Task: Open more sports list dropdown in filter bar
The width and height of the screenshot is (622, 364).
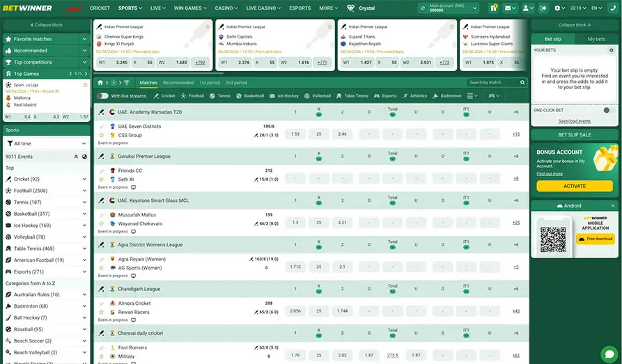Action: point(472,95)
